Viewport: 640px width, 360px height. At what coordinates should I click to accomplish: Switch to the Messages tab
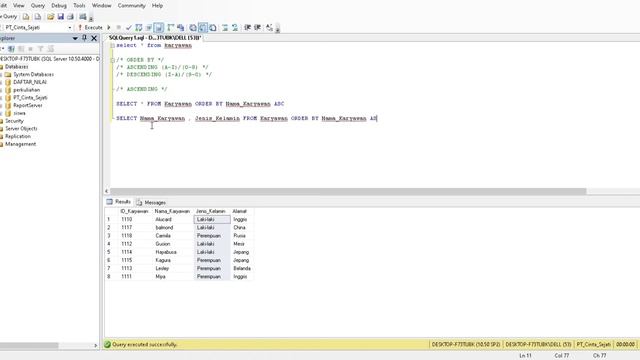[x=151, y=202]
